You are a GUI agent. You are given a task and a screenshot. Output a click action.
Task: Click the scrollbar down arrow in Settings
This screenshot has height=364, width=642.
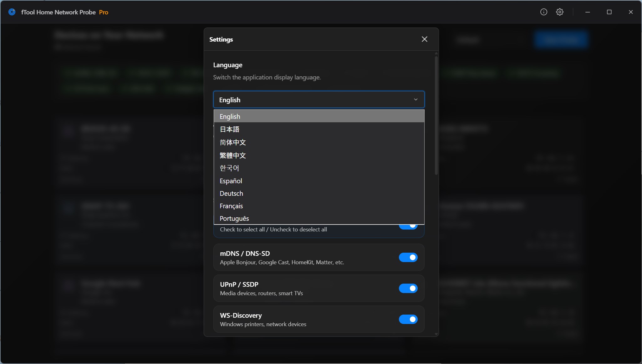pos(436,334)
